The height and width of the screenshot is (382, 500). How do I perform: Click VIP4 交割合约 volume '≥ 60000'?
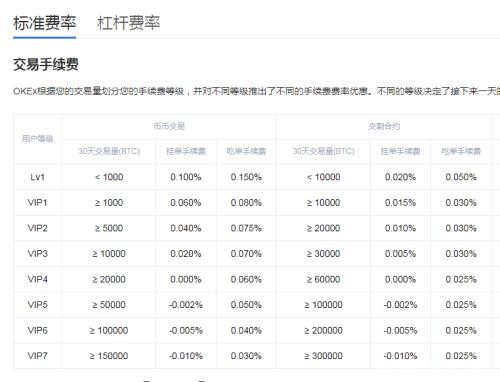pos(323,279)
